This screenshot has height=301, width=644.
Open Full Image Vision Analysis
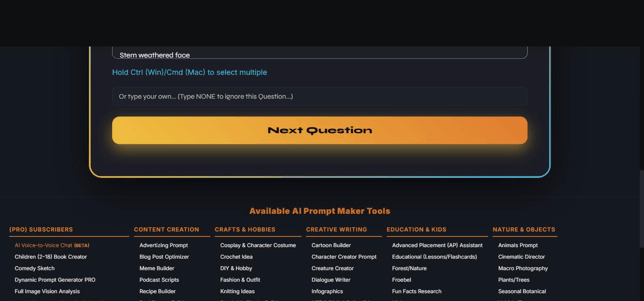(x=47, y=291)
